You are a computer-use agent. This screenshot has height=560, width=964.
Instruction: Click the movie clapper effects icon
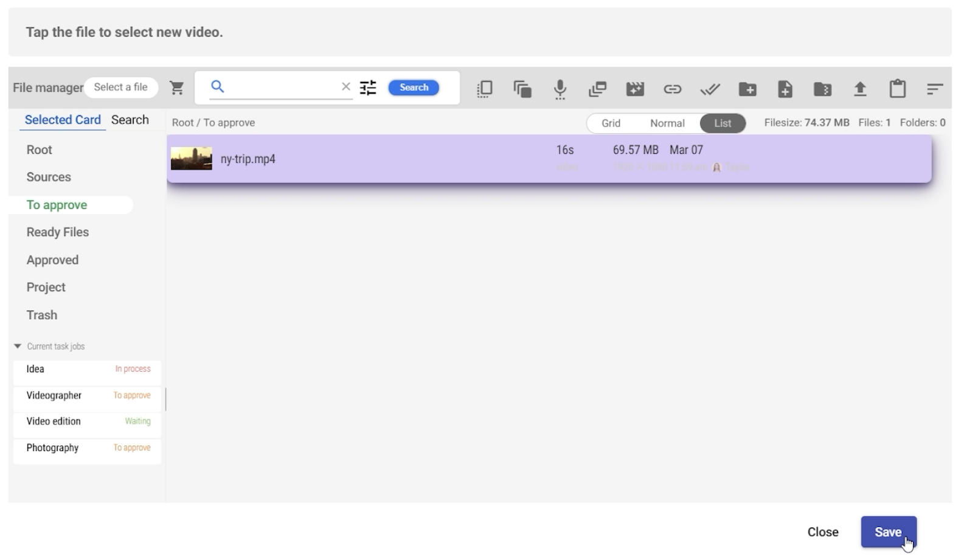click(x=635, y=89)
